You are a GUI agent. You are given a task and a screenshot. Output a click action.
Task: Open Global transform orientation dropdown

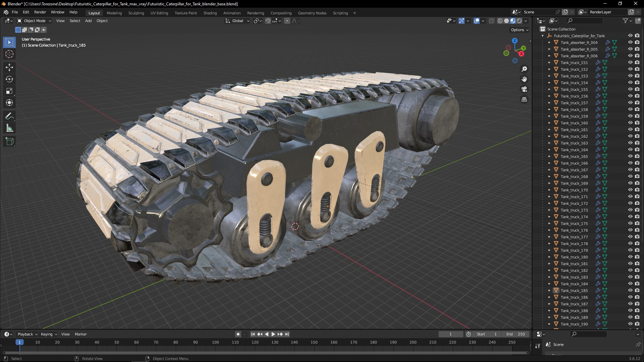(x=237, y=21)
